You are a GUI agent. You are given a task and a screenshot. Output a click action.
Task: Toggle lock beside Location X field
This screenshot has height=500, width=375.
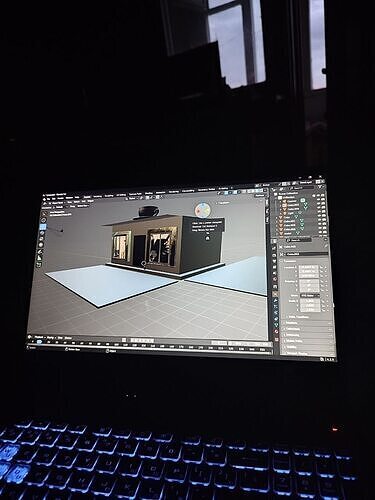pos(322,267)
